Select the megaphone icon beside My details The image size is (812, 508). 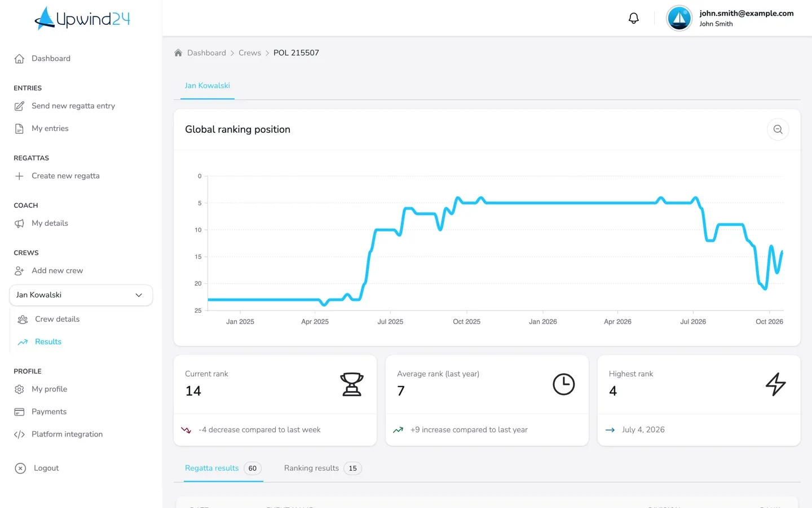[x=19, y=224]
